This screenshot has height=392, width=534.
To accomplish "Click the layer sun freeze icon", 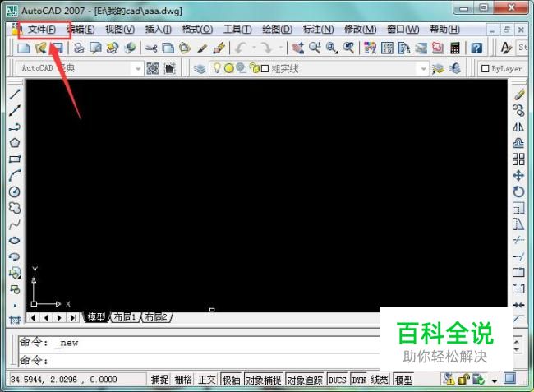I will [x=229, y=69].
